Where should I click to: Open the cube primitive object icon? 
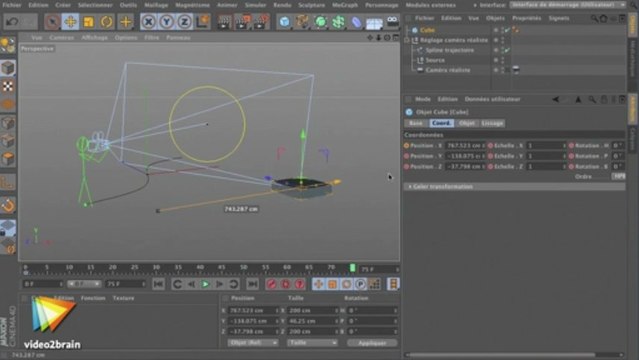[x=284, y=22]
